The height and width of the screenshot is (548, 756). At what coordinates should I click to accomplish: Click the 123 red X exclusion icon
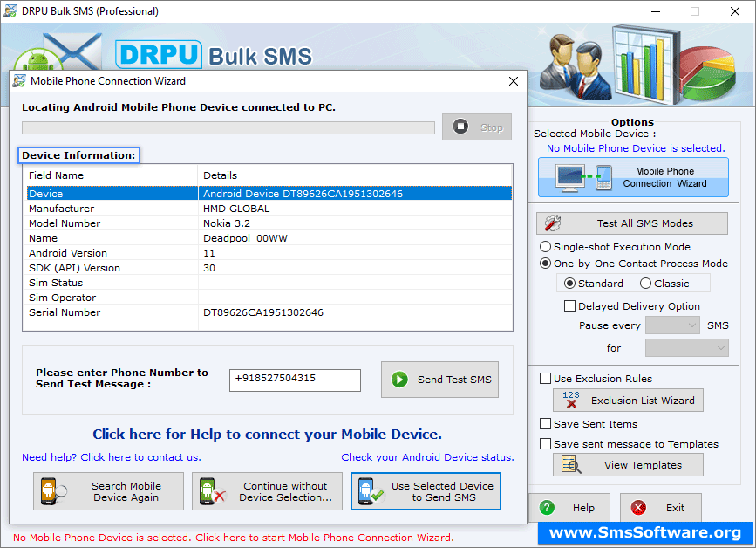point(571,400)
